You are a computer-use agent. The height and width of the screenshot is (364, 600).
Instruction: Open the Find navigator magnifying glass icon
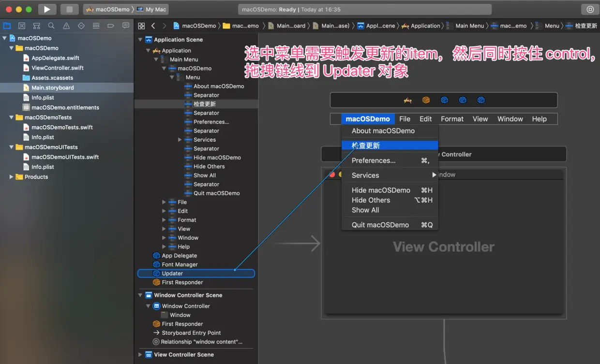pos(50,26)
